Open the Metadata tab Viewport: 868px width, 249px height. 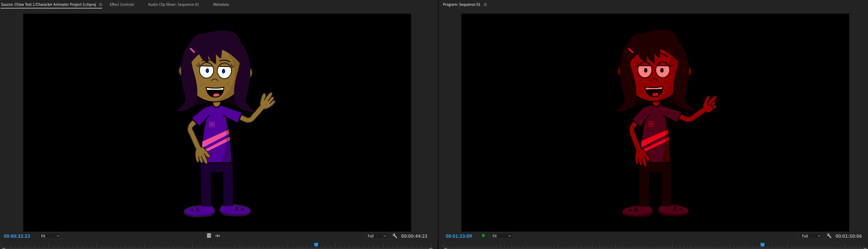pos(221,5)
